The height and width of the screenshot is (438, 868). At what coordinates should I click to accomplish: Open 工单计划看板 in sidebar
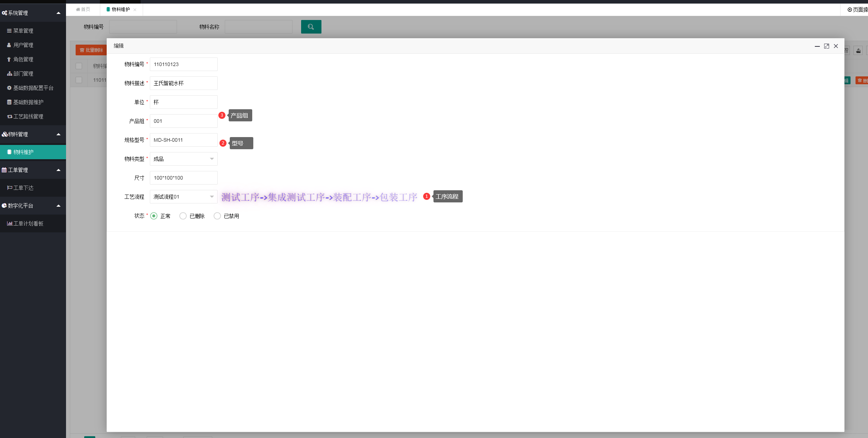point(33,223)
